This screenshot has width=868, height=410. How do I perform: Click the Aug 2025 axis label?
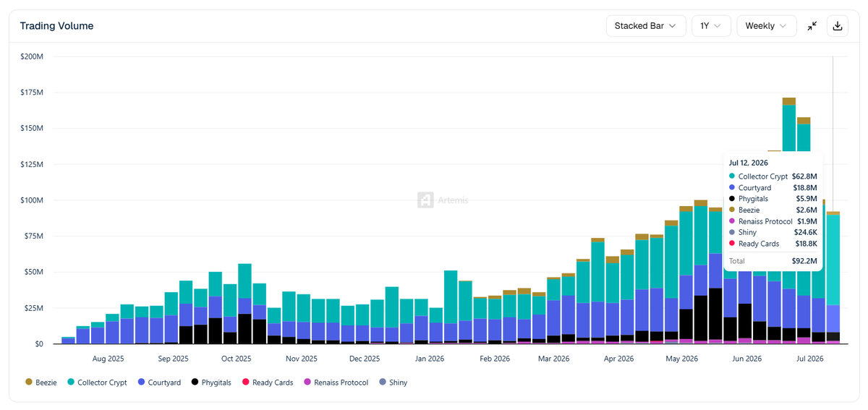[109, 359]
